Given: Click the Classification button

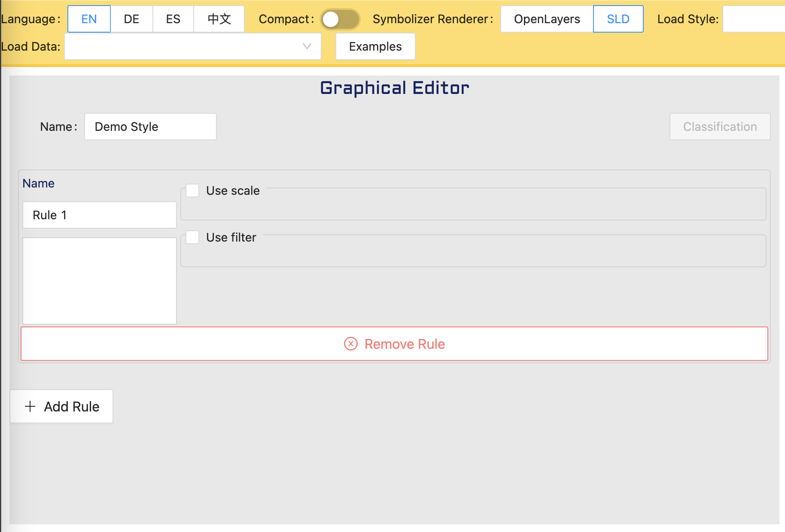Looking at the screenshot, I should click(720, 127).
